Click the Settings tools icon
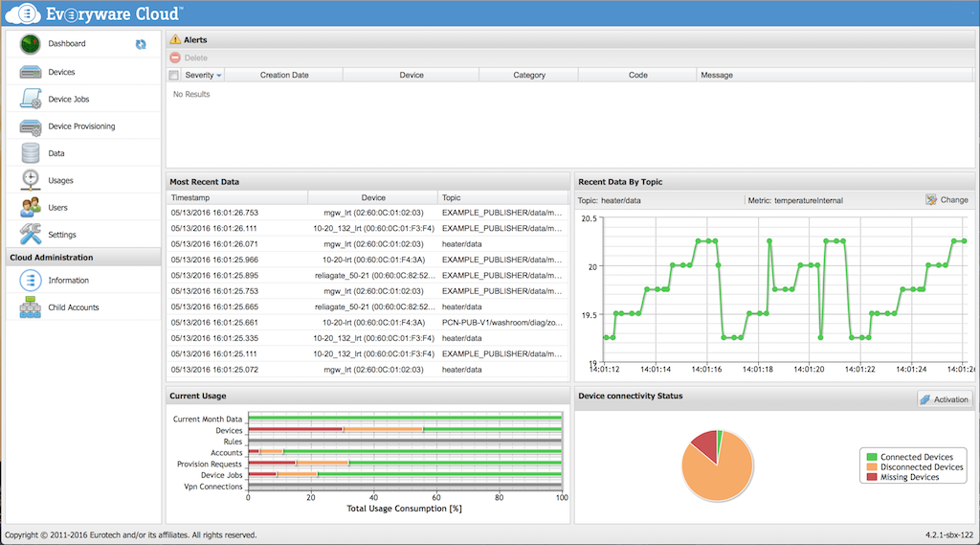 (x=31, y=234)
